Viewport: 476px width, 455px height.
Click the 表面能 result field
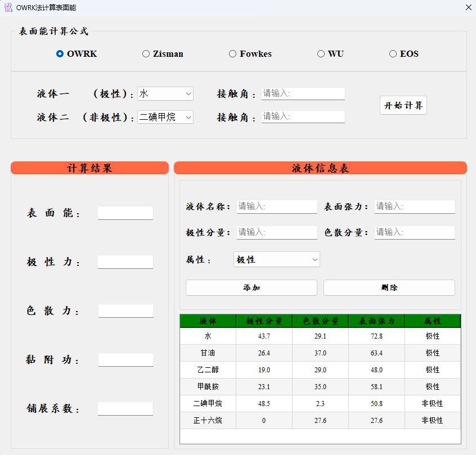tap(125, 213)
